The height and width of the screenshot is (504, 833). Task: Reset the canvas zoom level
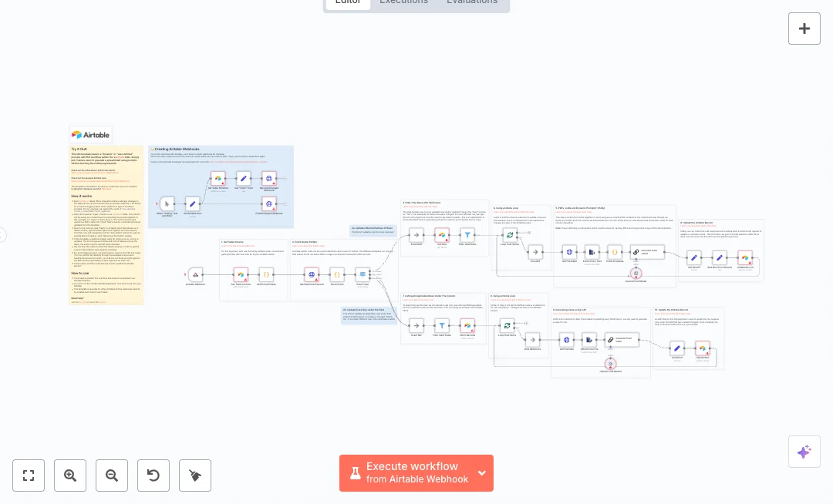click(153, 475)
